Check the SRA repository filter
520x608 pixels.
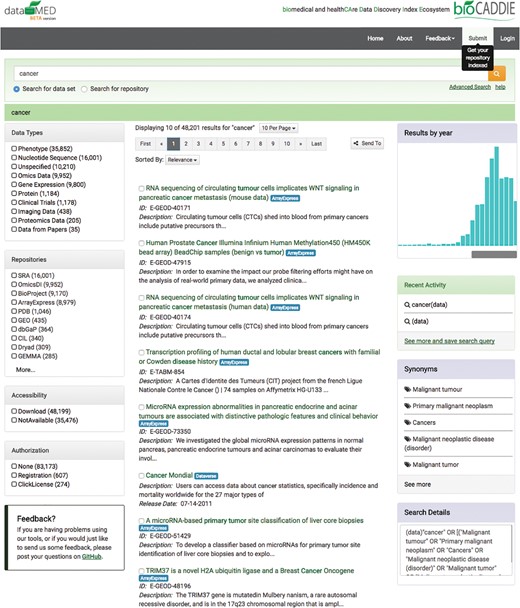[x=14, y=275]
